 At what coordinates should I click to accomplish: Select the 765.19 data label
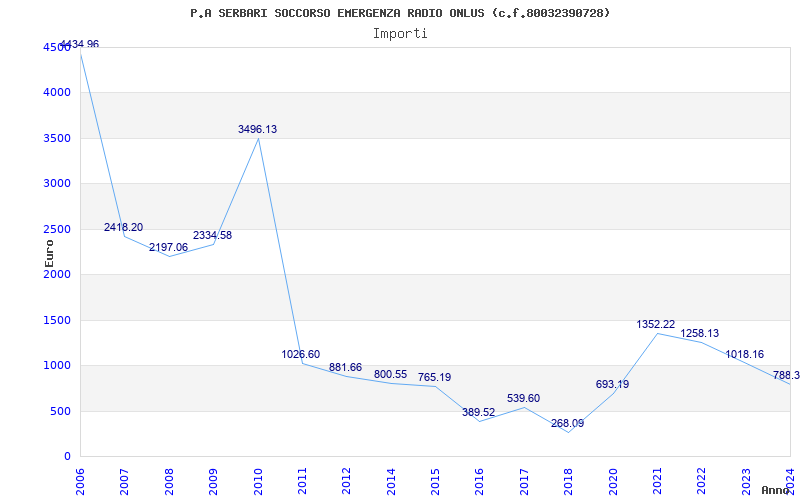click(435, 378)
